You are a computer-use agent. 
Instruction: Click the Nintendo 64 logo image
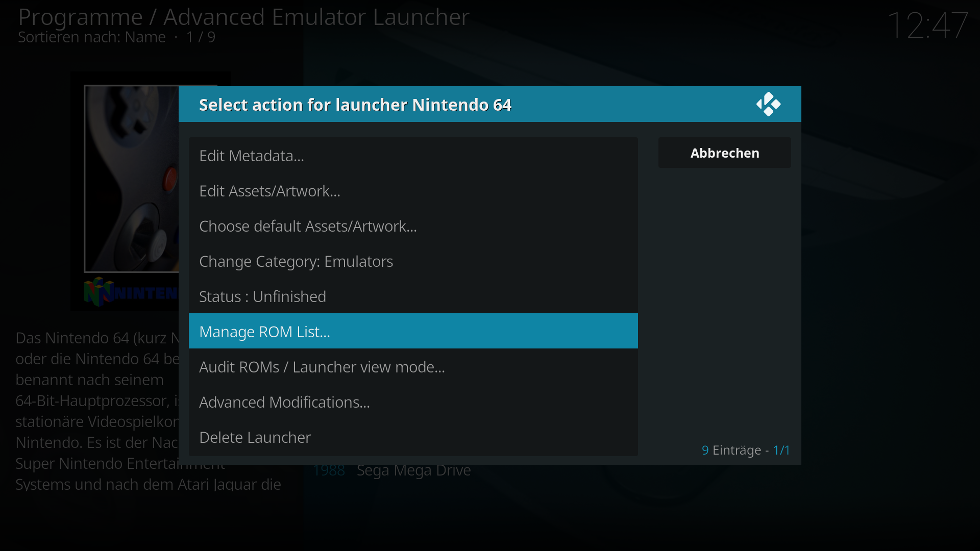pos(131,292)
